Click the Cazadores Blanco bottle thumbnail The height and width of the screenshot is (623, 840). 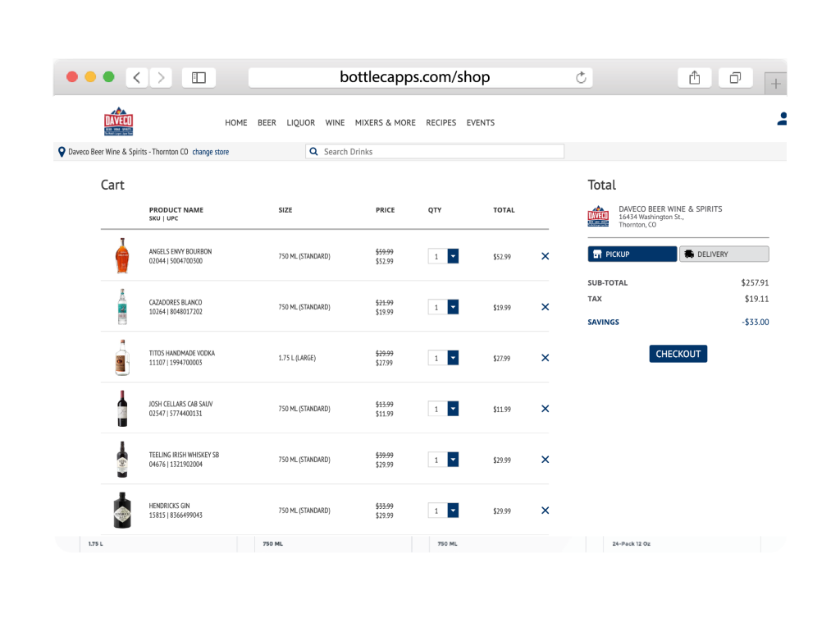coord(122,307)
